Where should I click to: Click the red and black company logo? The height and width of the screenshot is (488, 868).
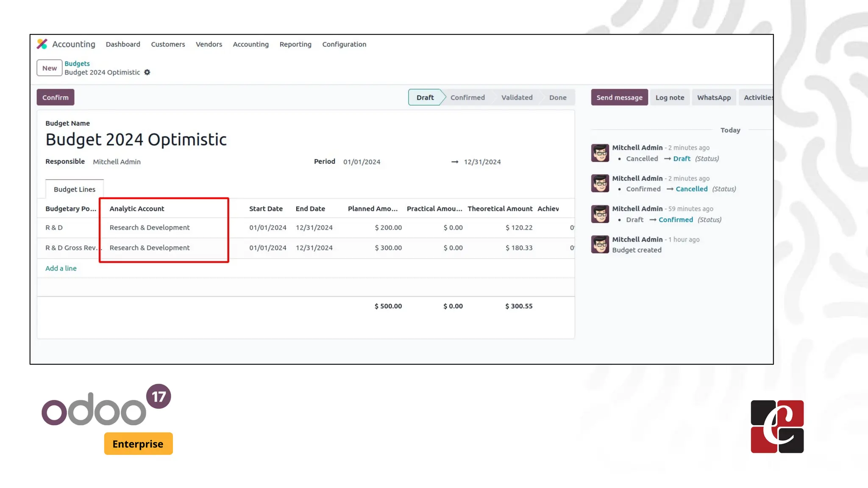(x=777, y=427)
